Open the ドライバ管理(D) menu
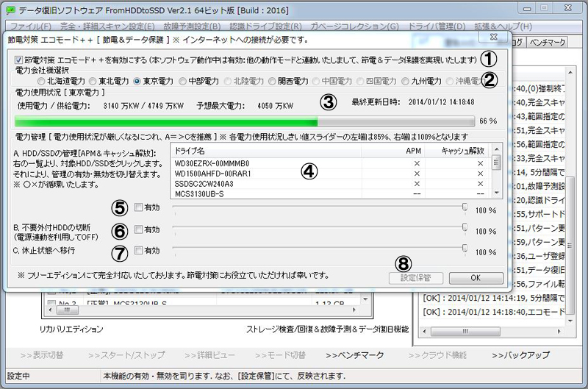This screenshot has height=389, width=588. (437, 26)
